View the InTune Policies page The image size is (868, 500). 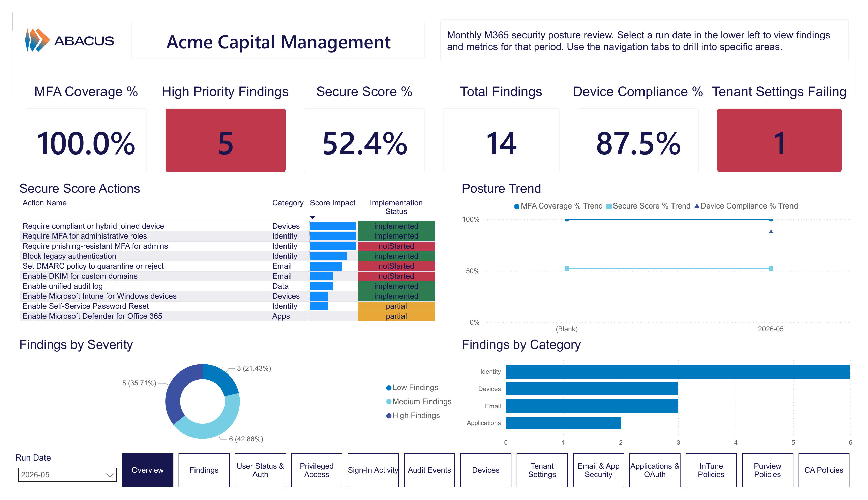711,470
